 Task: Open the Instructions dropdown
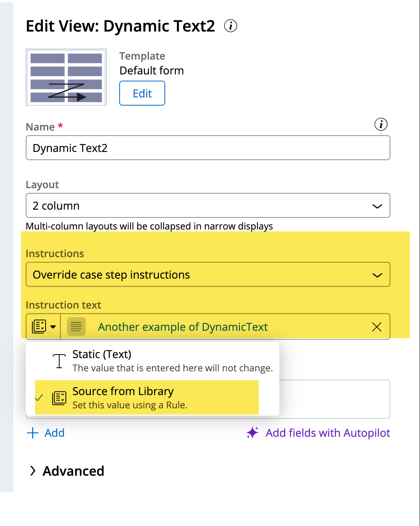click(208, 275)
